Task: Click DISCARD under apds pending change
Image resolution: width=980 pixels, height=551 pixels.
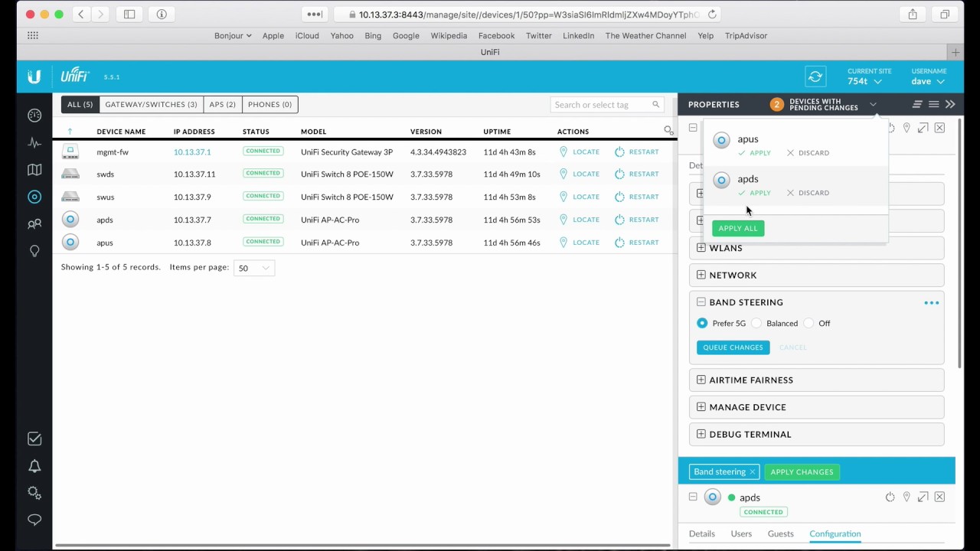Action: (808, 193)
